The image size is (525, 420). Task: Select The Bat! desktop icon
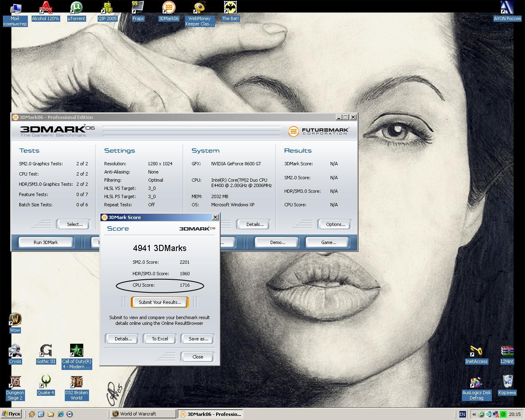pos(230,11)
